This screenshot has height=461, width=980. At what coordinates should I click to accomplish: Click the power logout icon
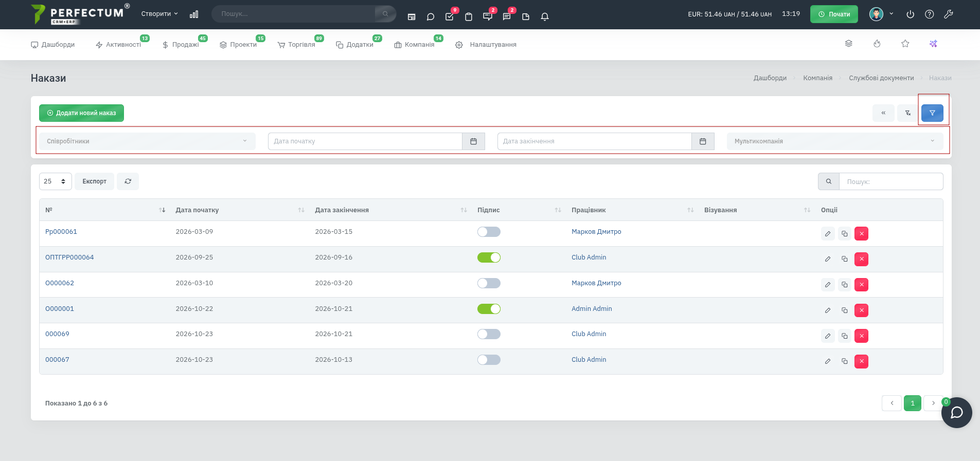[x=910, y=14]
